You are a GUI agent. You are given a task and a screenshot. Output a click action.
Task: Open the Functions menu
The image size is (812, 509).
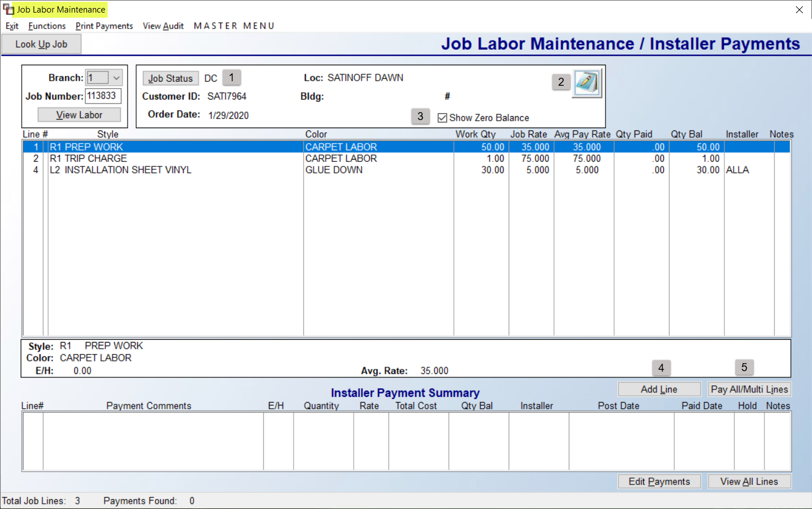pyautogui.click(x=46, y=26)
